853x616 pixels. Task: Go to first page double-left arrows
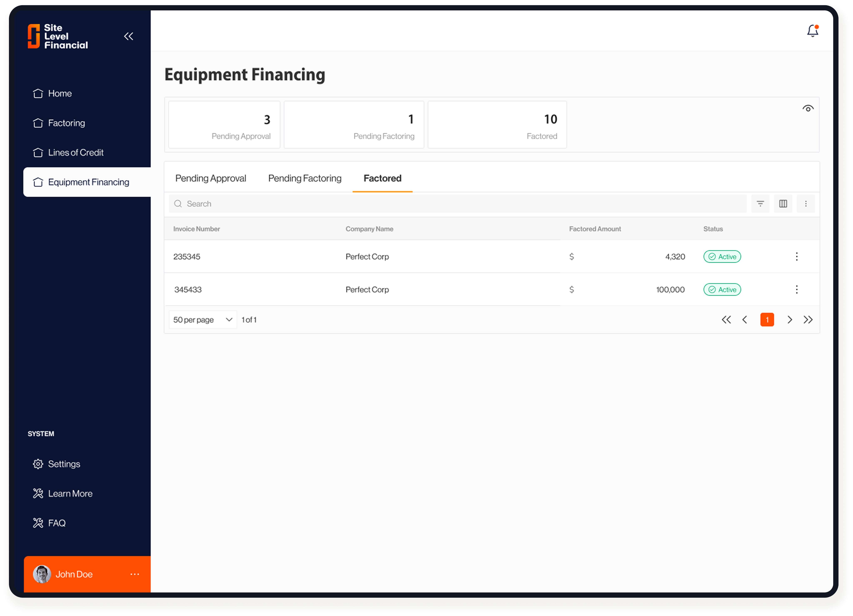click(726, 319)
